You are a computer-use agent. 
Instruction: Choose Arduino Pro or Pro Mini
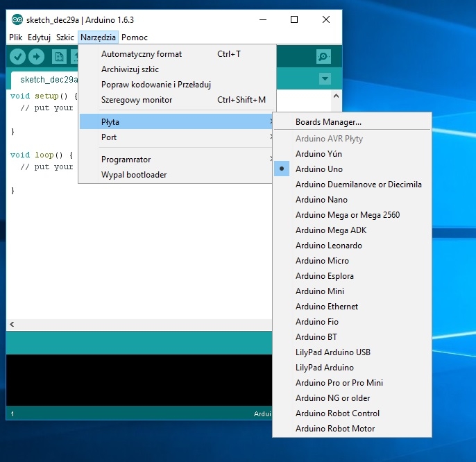(x=352, y=382)
